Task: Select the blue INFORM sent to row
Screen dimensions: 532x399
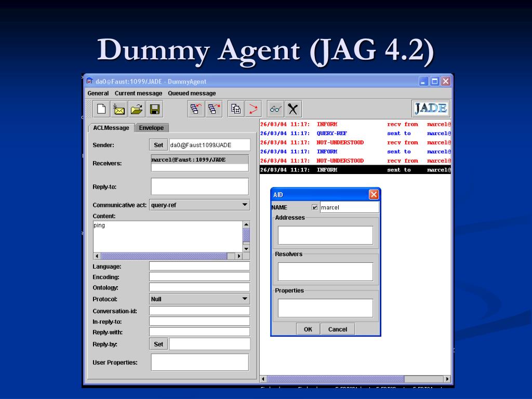Action: point(355,152)
